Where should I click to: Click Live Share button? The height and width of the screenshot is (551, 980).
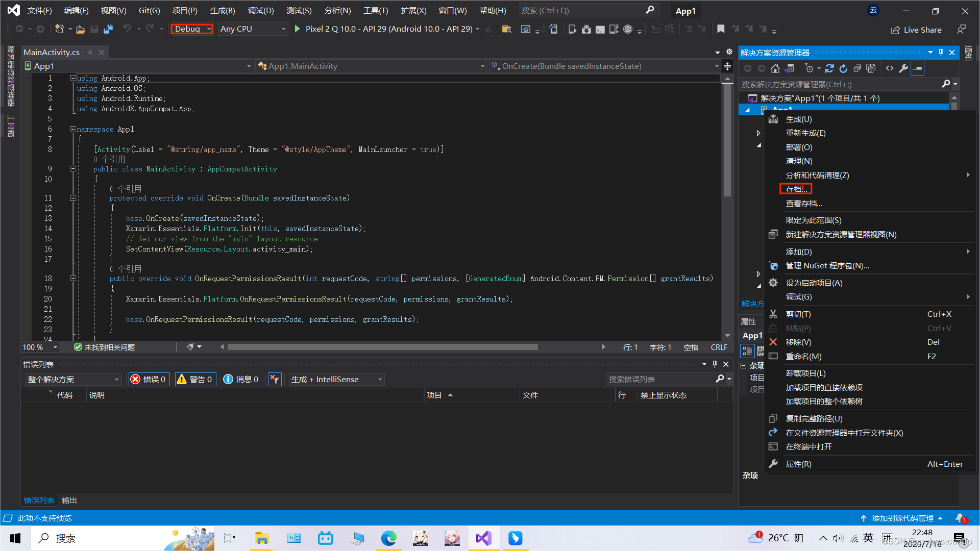point(916,30)
